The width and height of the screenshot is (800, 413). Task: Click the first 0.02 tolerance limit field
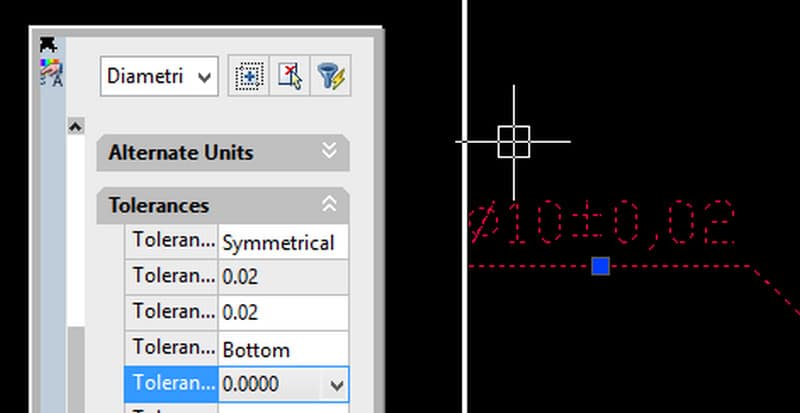[x=283, y=277]
